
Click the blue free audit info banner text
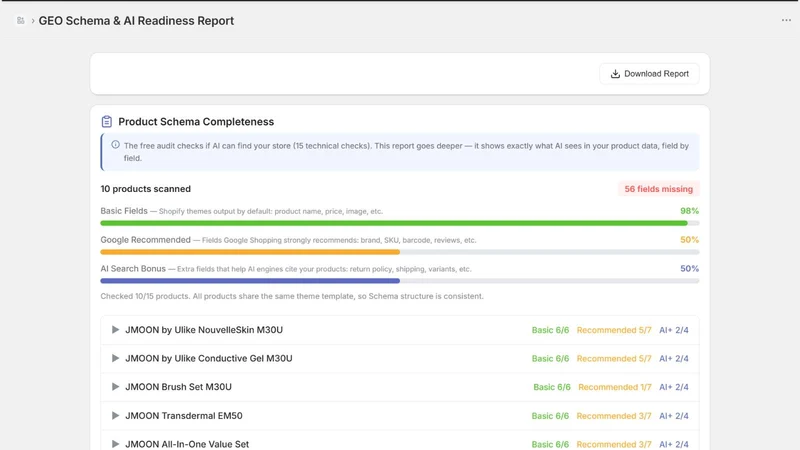click(406, 152)
